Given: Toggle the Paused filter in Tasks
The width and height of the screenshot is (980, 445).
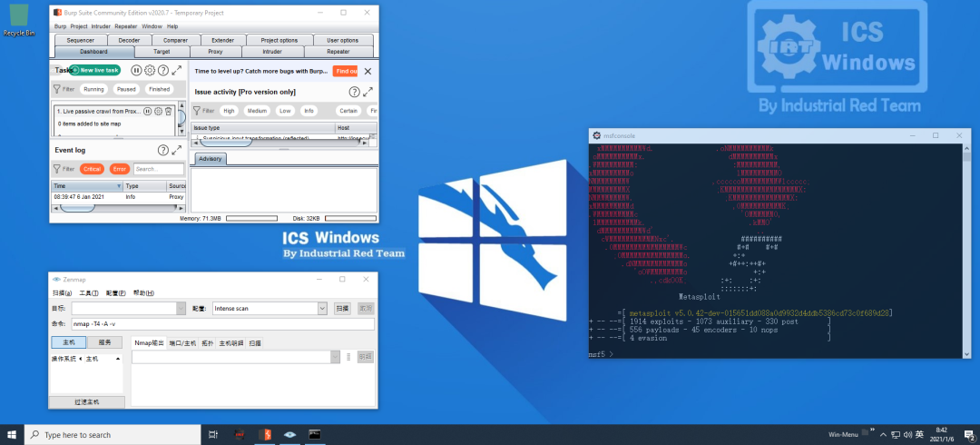Looking at the screenshot, I should 126,89.
